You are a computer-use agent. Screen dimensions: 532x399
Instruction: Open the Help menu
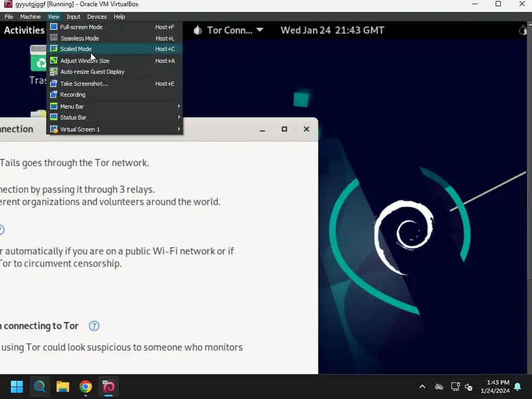click(119, 17)
